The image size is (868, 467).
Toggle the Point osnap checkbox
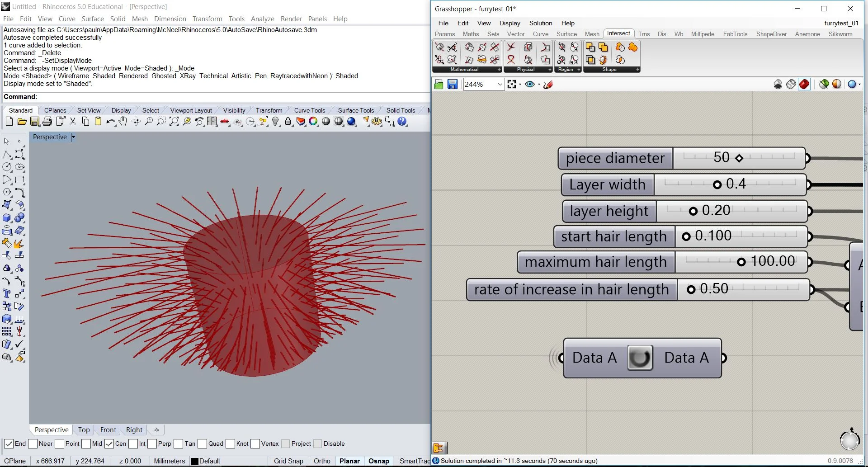59,444
